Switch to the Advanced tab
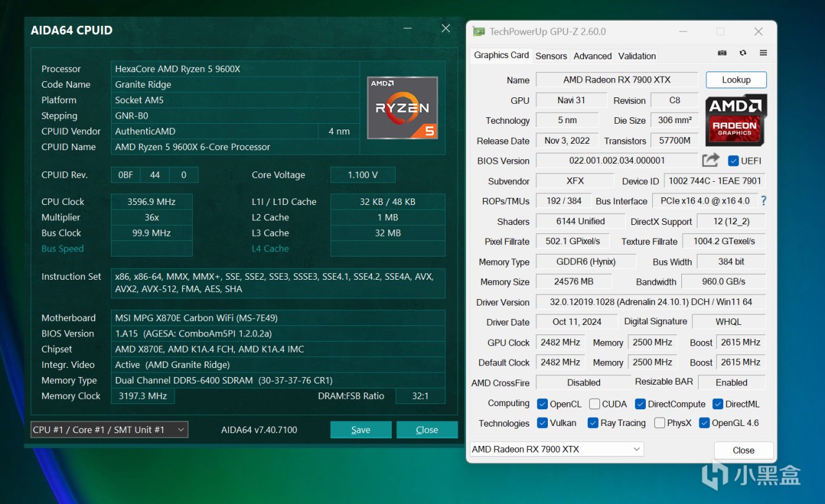 coord(592,56)
